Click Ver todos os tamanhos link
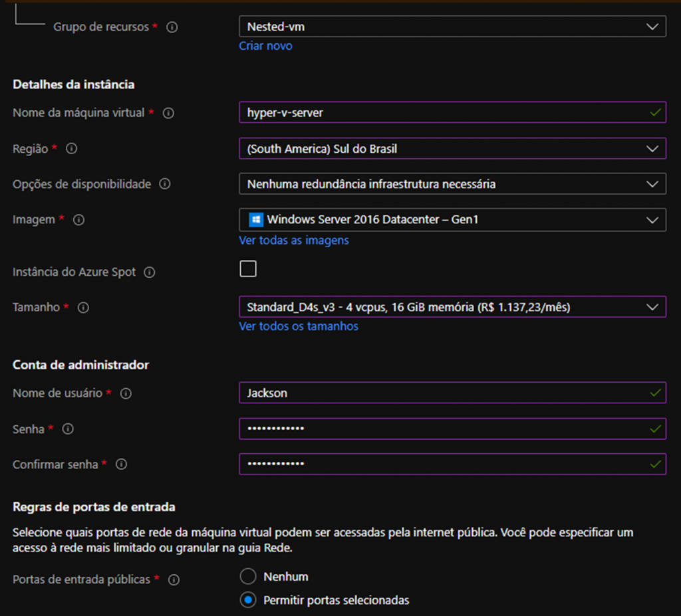Viewport: 681px width, 616px height. click(x=299, y=326)
